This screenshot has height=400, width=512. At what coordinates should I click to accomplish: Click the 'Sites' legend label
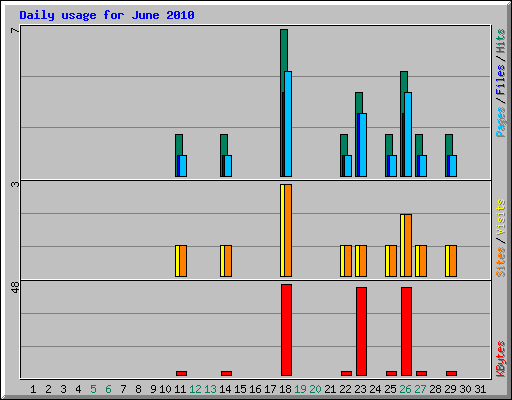(x=500, y=262)
